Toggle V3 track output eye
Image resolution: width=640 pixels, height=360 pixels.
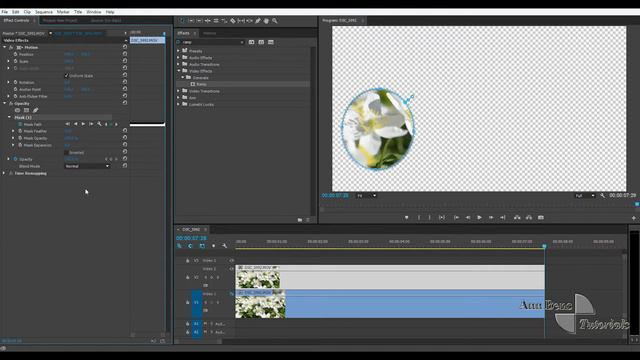231,260
